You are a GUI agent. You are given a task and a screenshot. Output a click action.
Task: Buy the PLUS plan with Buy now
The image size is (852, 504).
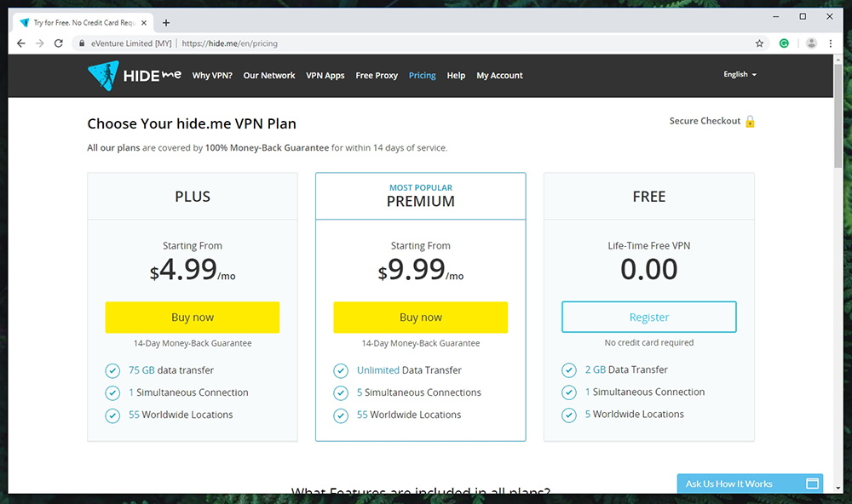[193, 318]
